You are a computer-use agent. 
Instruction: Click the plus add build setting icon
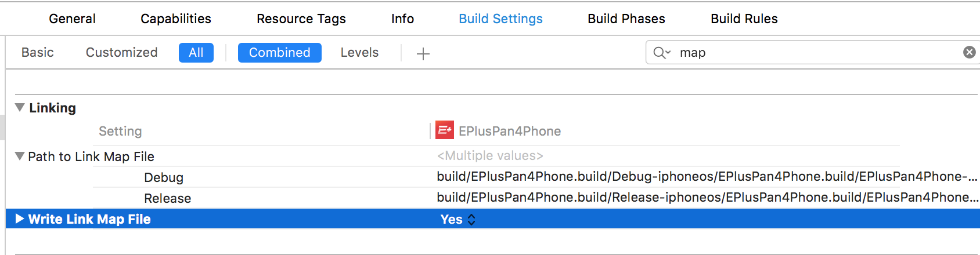[x=423, y=54]
